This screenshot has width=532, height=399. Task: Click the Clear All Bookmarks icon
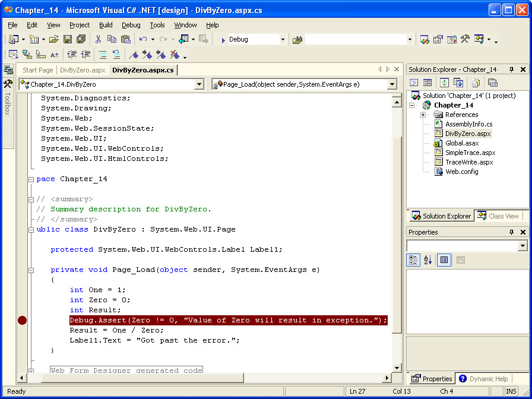click(x=175, y=55)
